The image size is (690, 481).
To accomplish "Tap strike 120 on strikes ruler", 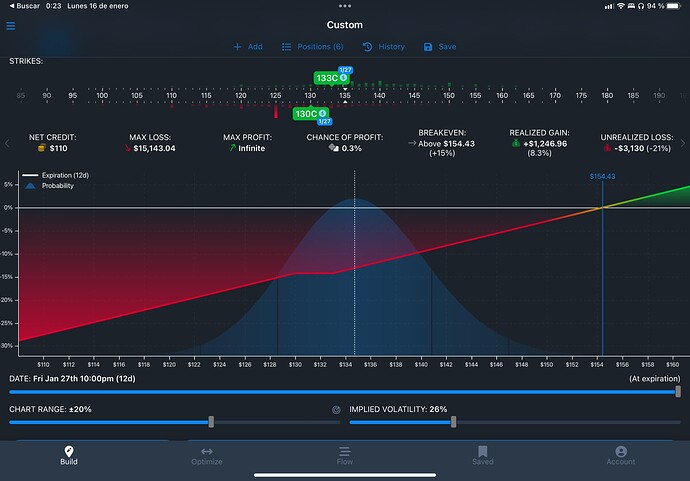I will point(241,95).
